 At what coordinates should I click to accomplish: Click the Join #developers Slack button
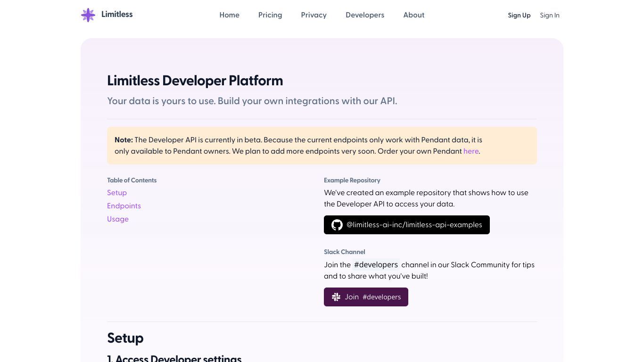coord(366,297)
